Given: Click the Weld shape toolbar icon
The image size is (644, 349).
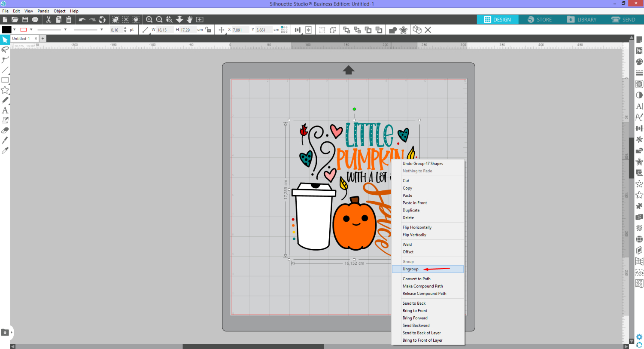Looking at the screenshot, I should (392, 30).
